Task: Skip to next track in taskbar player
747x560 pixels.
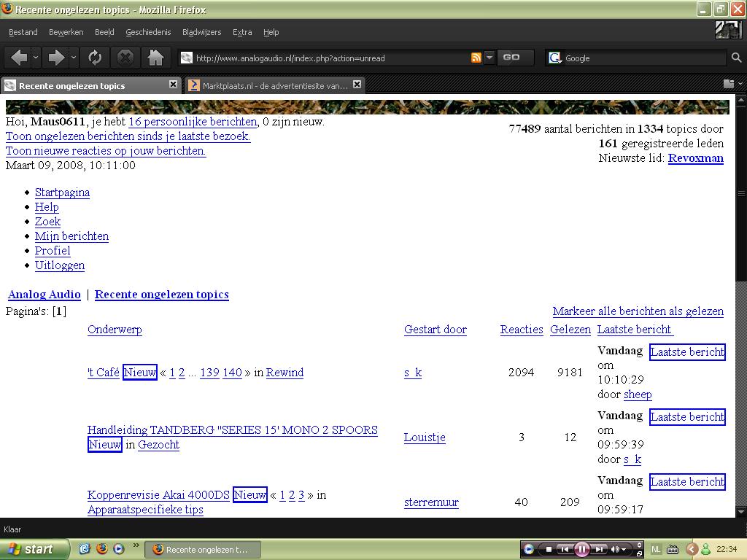Action: [599, 549]
